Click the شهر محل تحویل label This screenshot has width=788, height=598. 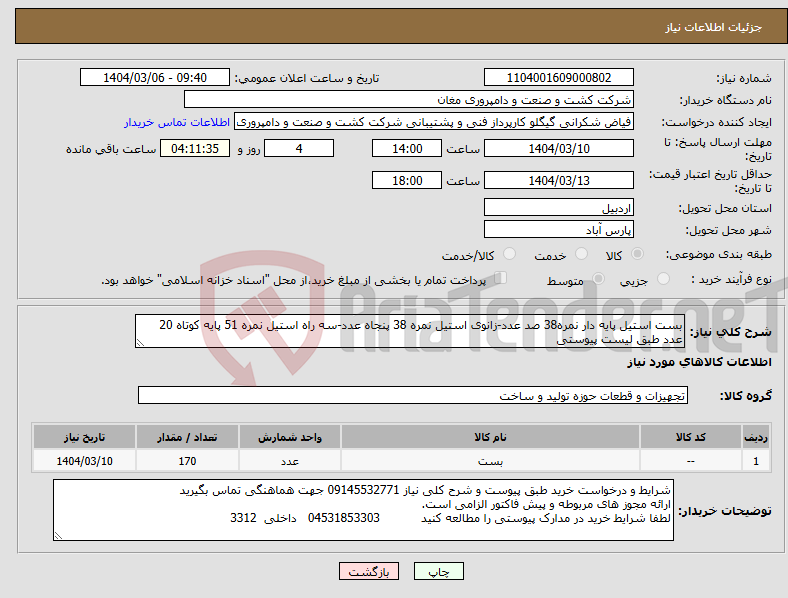click(x=729, y=230)
